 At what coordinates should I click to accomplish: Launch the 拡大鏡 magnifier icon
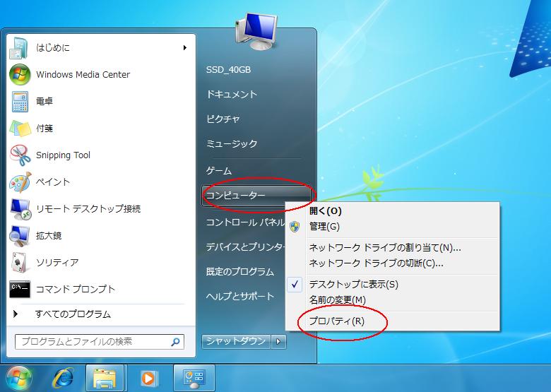[20, 236]
